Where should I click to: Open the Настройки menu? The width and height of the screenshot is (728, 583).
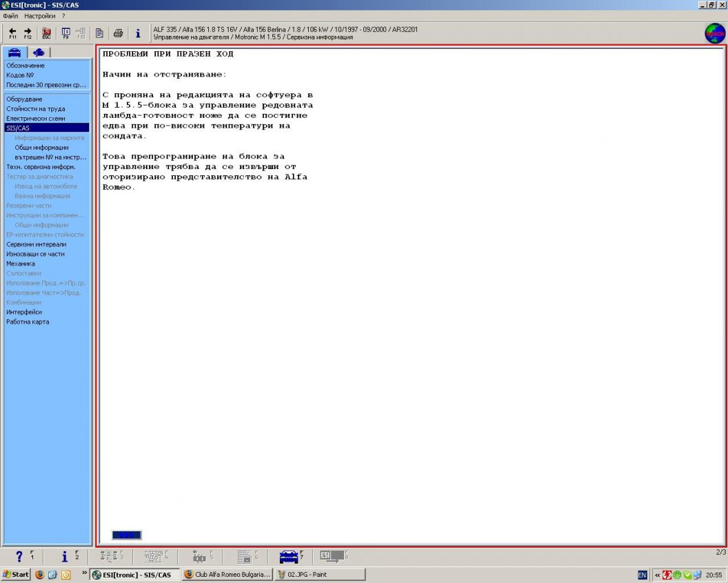[x=40, y=15]
